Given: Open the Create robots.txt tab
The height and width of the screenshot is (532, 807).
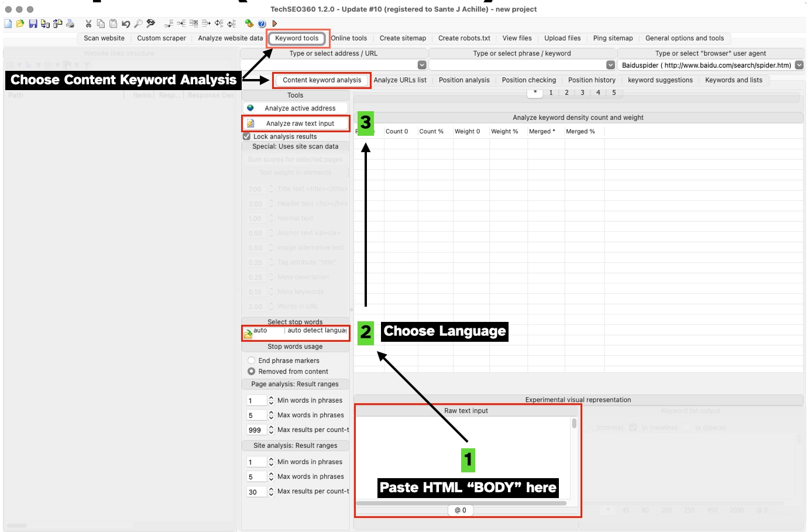Looking at the screenshot, I should pyautogui.click(x=465, y=38).
